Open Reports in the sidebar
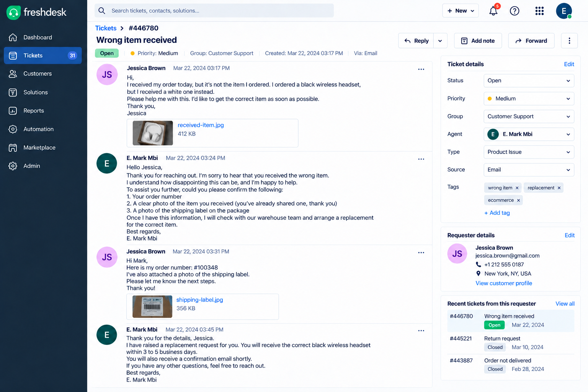Viewport: 588px width, 392px height. coord(43,111)
